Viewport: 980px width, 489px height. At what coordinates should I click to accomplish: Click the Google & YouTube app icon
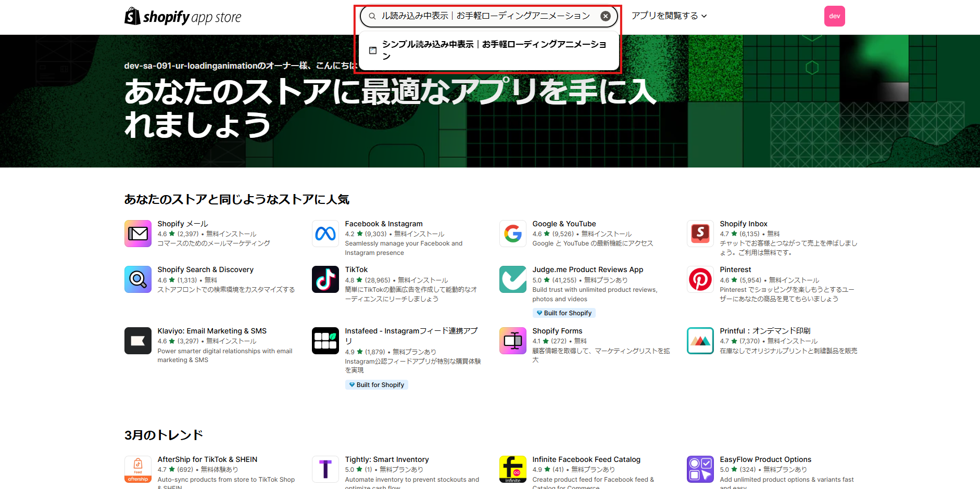512,234
